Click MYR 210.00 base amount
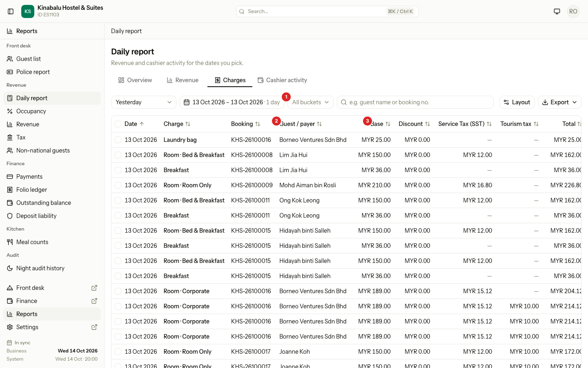The width and height of the screenshot is (588, 368). [x=374, y=185]
